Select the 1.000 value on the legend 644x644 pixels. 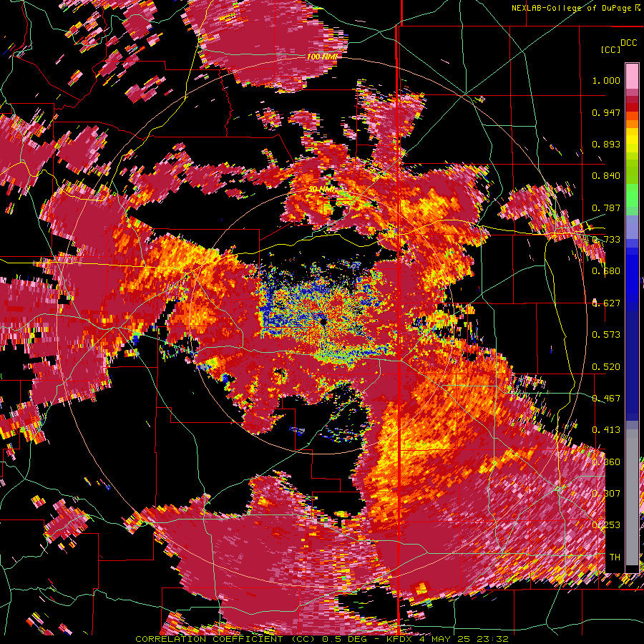click(x=606, y=80)
